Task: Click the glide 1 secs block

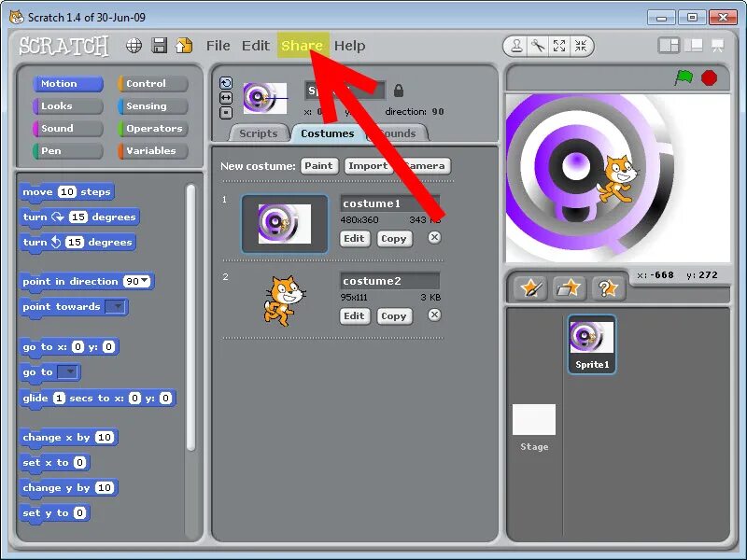Action: pos(98,399)
